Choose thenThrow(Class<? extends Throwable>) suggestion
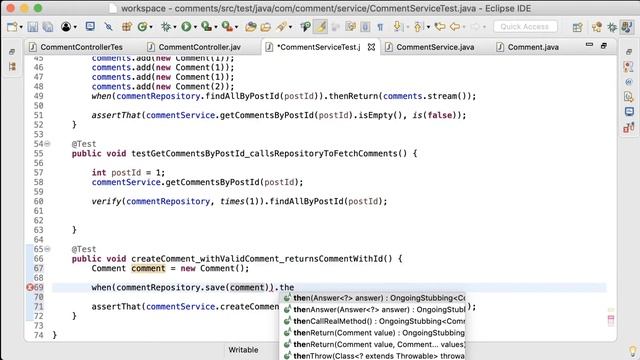 [372, 356]
